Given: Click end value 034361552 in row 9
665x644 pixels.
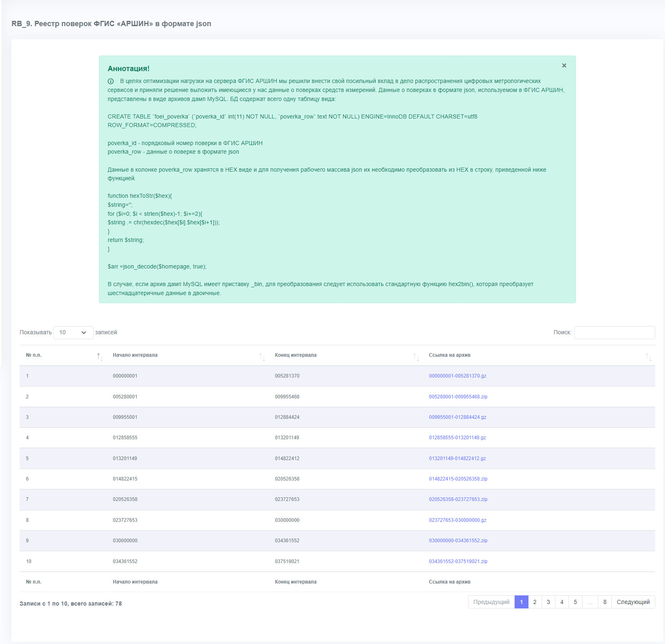Looking at the screenshot, I should point(287,541).
